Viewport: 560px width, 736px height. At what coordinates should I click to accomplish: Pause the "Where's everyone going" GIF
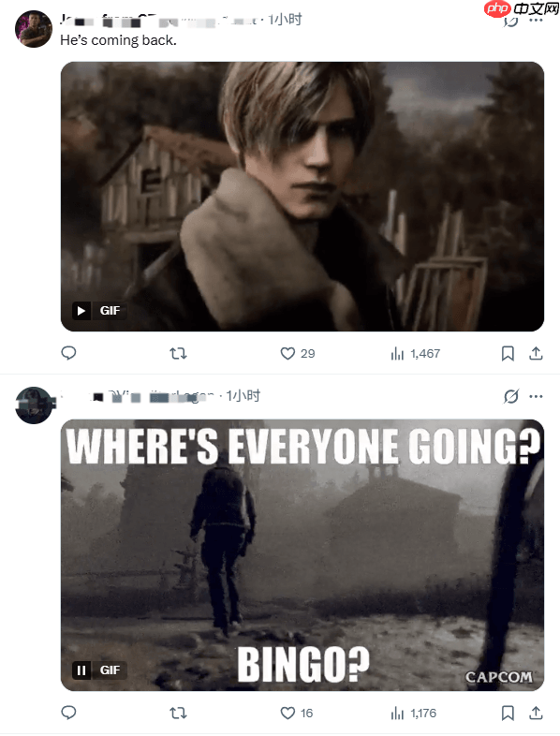tap(81, 670)
